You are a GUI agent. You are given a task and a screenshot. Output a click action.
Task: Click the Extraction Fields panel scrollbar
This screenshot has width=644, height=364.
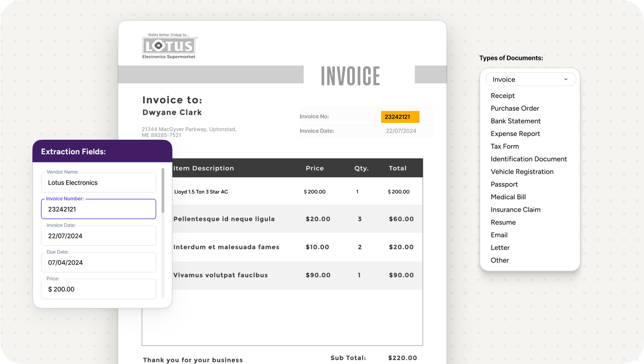pyautogui.click(x=163, y=190)
